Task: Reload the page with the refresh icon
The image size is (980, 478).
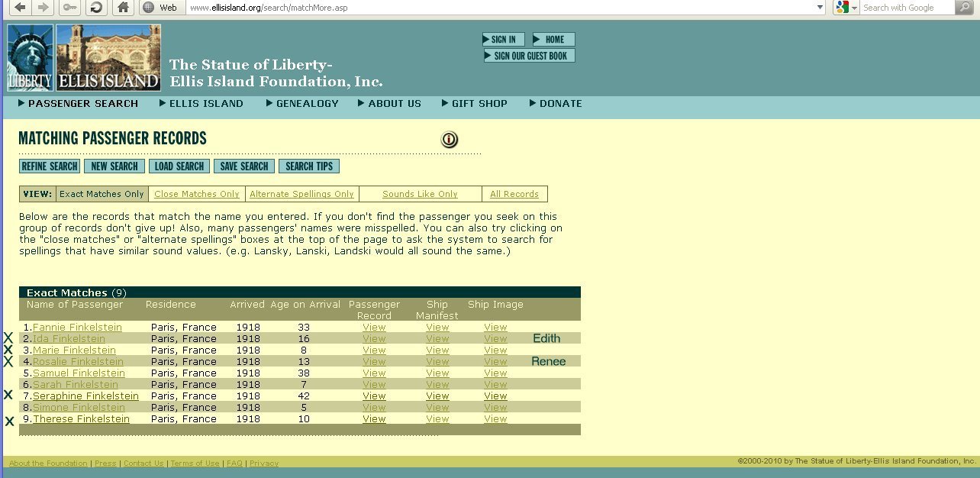Action: tap(96, 8)
